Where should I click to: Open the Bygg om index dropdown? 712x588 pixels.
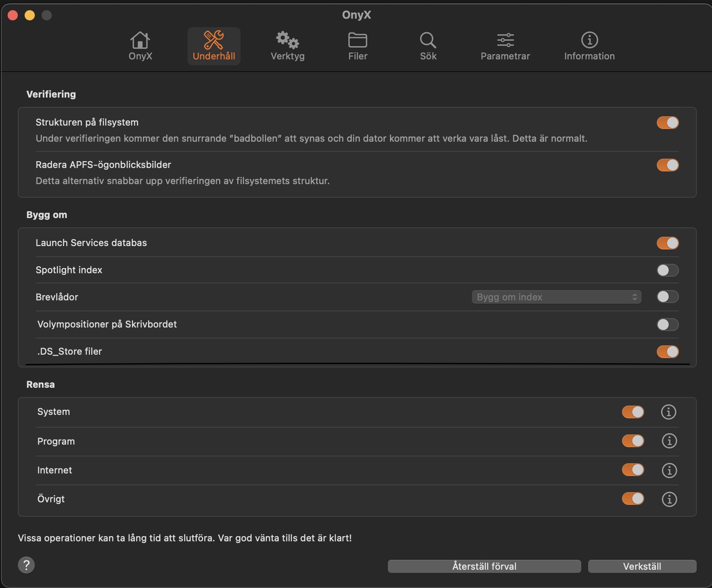(x=556, y=297)
